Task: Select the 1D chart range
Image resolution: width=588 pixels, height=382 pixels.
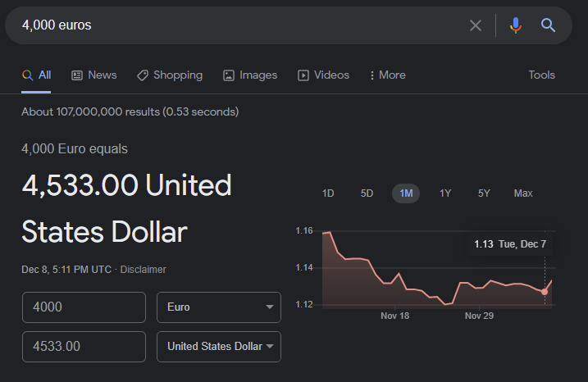Action: [x=328, y=193]
